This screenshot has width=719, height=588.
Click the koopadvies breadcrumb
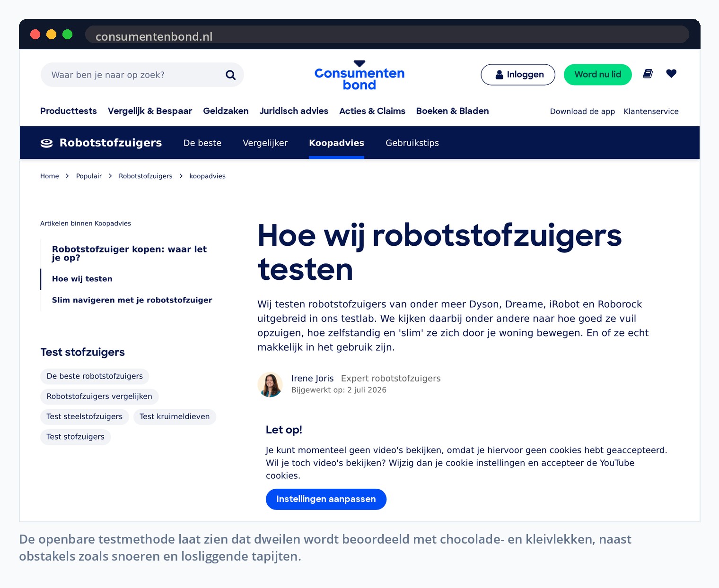(207, 176)
